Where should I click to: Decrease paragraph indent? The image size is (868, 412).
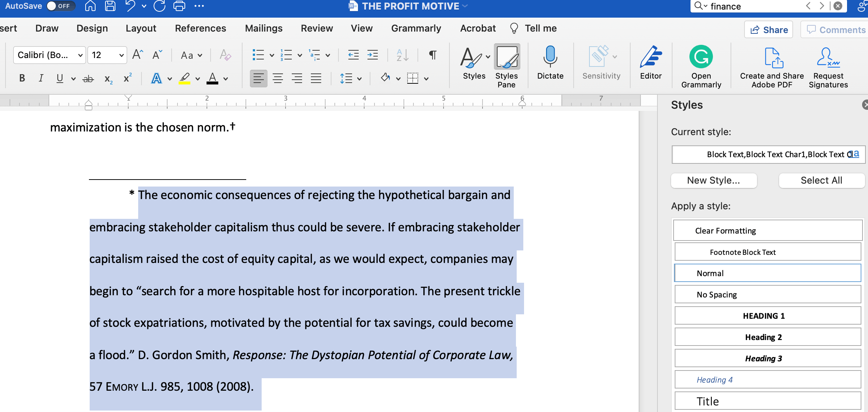point(354,55)
